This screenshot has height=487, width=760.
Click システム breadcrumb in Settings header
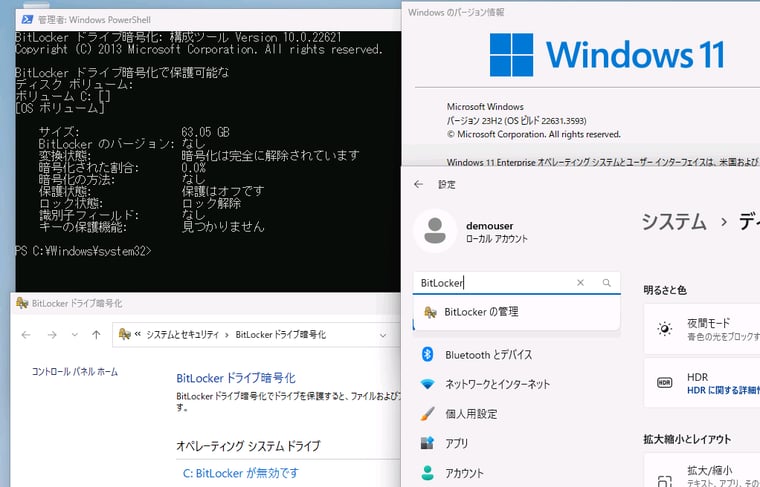pos(674,222)
